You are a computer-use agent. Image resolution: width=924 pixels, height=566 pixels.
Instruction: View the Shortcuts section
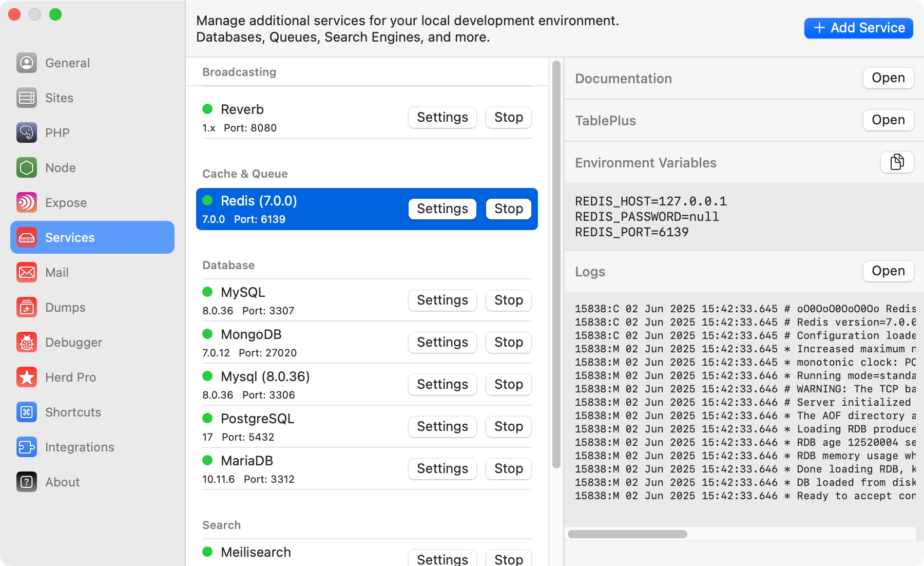(73, 412)
